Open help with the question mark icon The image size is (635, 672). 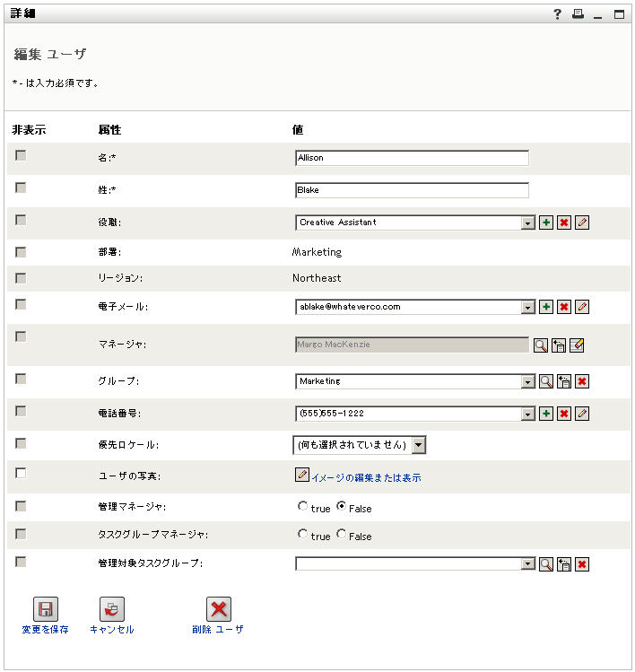pos(557,14)
